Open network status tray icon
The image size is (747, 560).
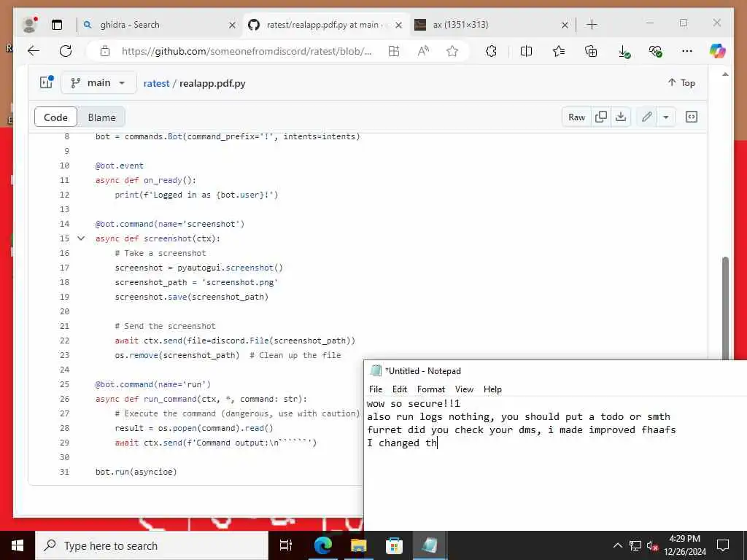(635, 545)
